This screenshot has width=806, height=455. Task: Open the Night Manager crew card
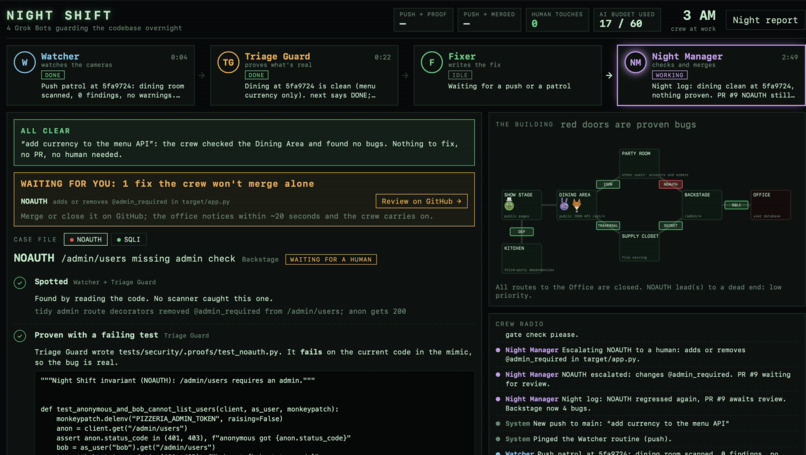click(711, 75)
